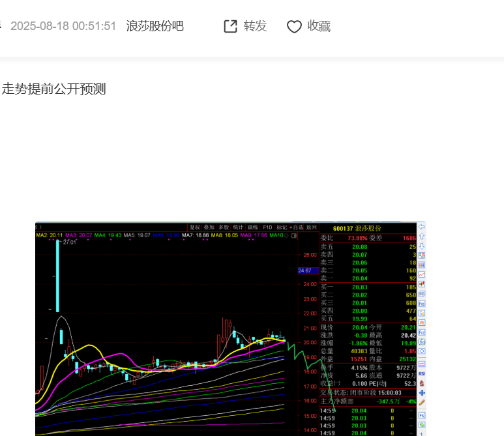The height and width of the screenshot is (436, 504).
Task: Click the up arrow icon in right sidebar
Action: click(422, 237)
